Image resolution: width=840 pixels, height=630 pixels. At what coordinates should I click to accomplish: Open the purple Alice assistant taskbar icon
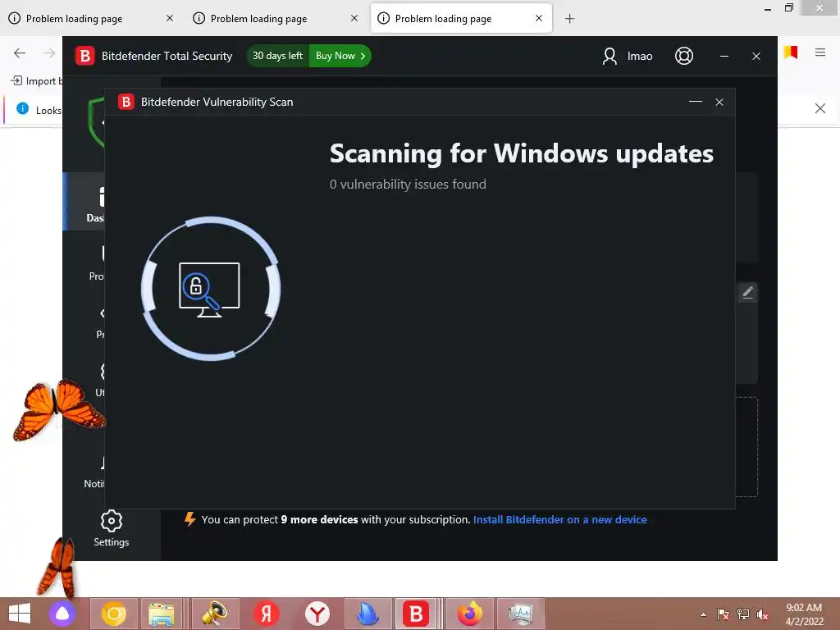[x=62, y=614]
